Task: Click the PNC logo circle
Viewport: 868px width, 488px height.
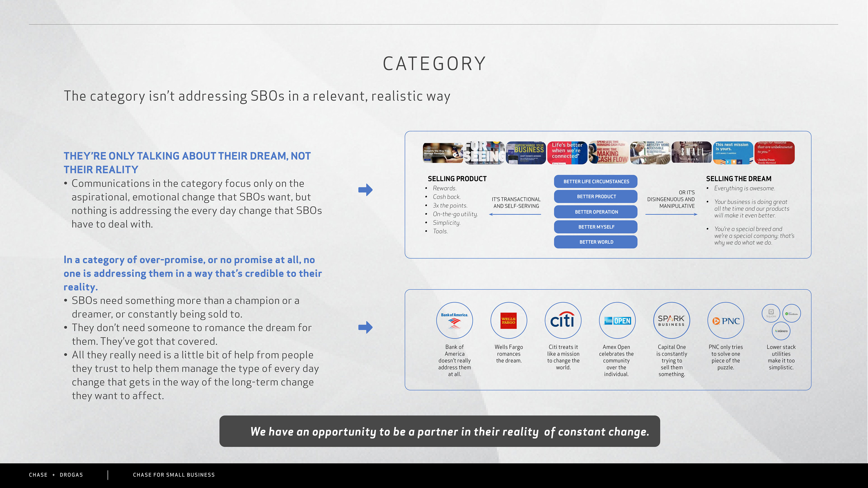Action: pyautogui.click(x=725, y=320)
